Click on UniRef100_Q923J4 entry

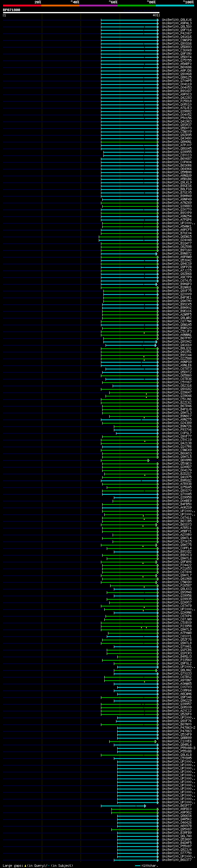(x=176, y=850)
